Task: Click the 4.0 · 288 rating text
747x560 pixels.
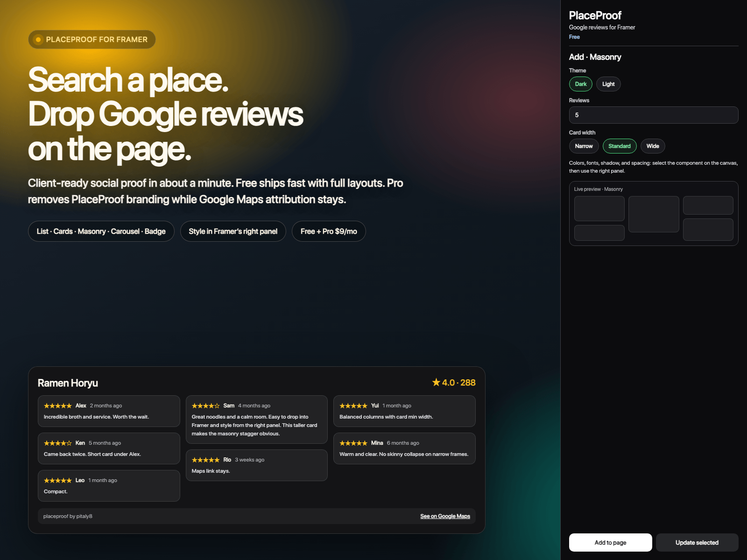Action: 459,383
